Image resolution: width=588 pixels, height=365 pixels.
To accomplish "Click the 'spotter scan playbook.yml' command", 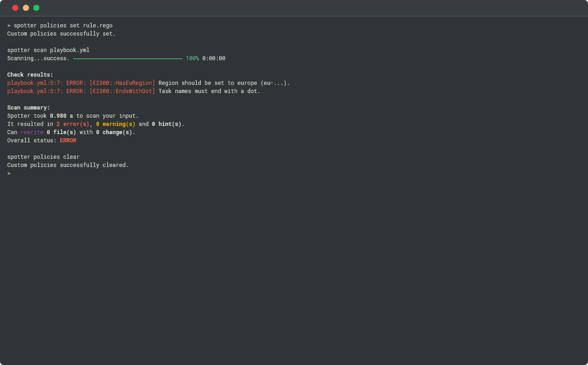I will 48,50.
